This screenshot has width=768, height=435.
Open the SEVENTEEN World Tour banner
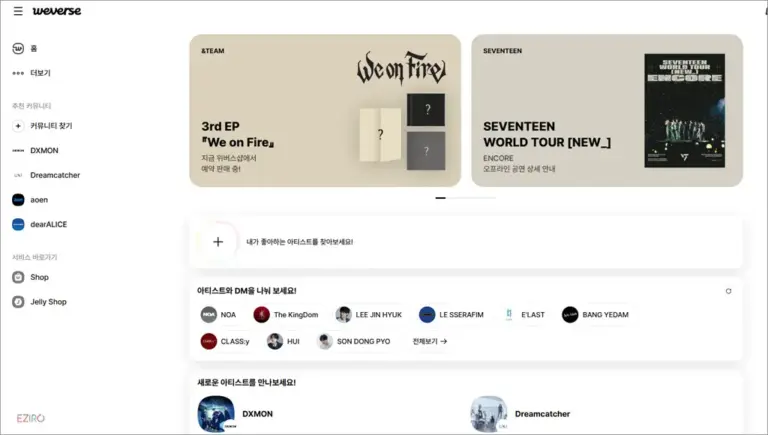click(607, 111)
